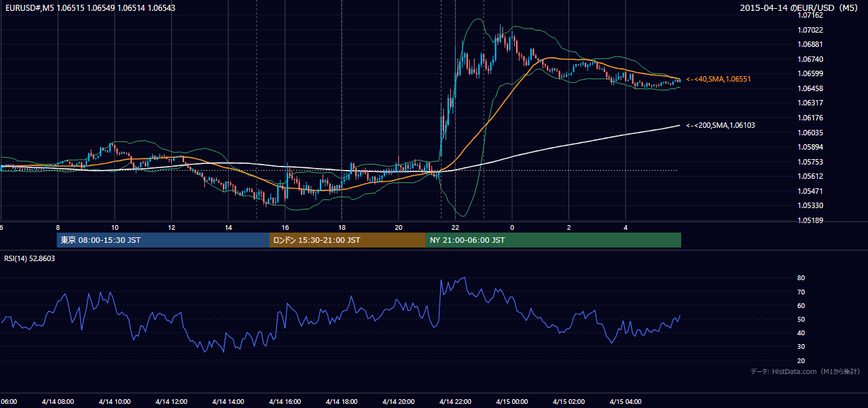
Task: Click hour label 2 under the price chart
Action: (x=569, y=228)
